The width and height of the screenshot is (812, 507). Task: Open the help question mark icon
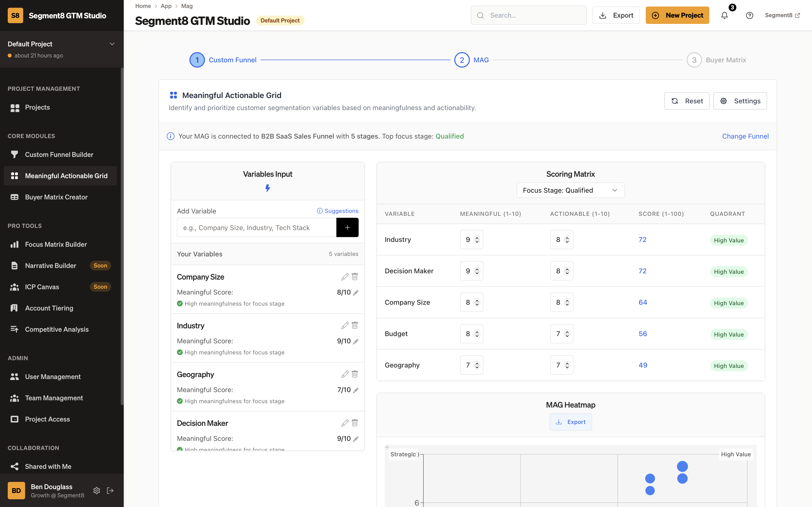click(x=749, y=15)
